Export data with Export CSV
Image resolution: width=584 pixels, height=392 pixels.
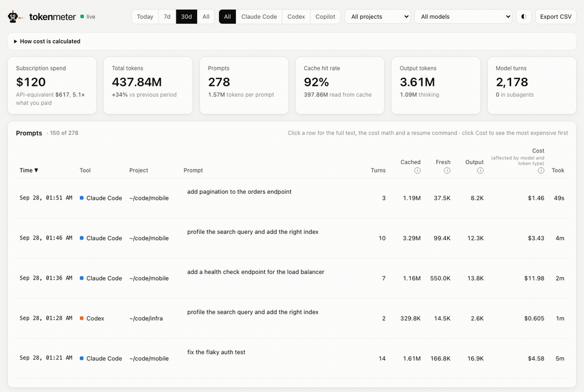555,17
